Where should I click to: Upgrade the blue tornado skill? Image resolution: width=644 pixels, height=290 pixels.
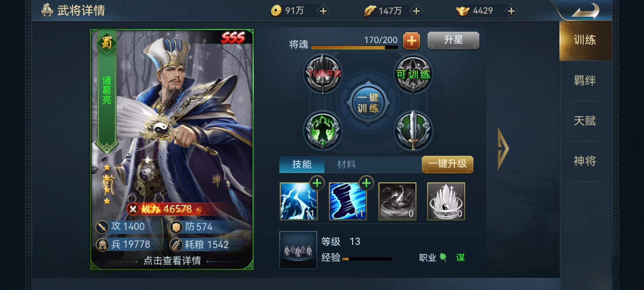point(367,183)
